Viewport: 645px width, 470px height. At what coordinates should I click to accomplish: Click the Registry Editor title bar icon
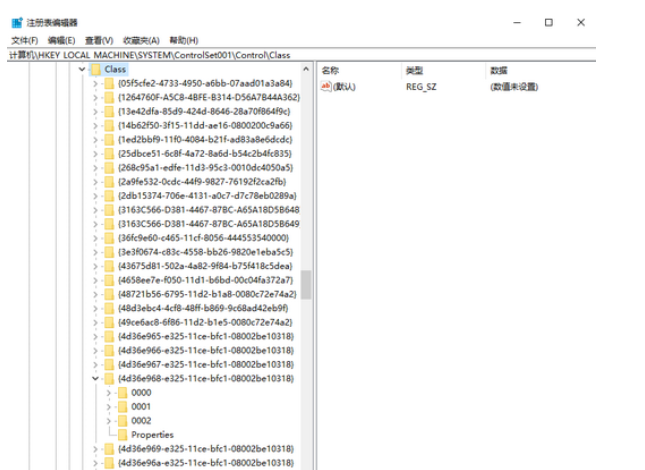(x=17, y=22)
